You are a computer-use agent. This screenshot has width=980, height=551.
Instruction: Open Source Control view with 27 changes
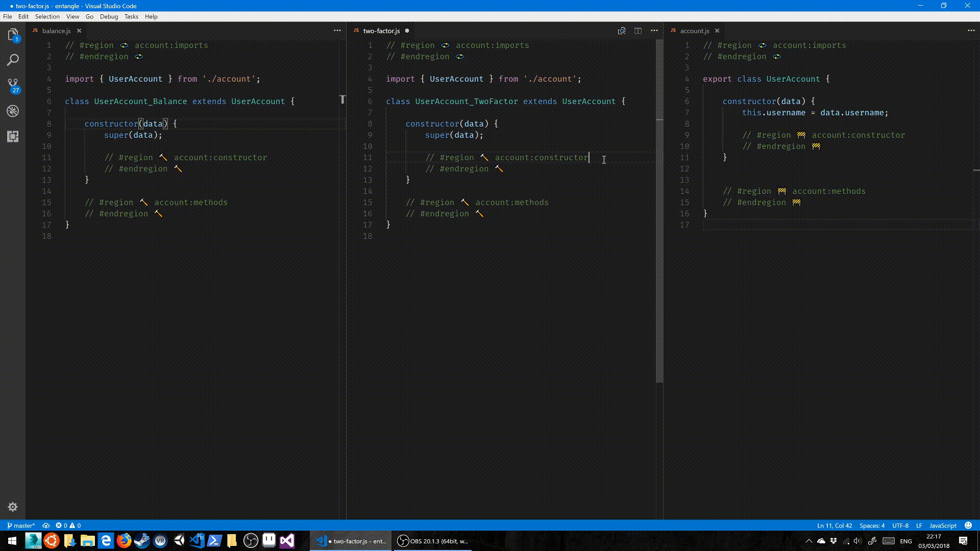point(13,85)
